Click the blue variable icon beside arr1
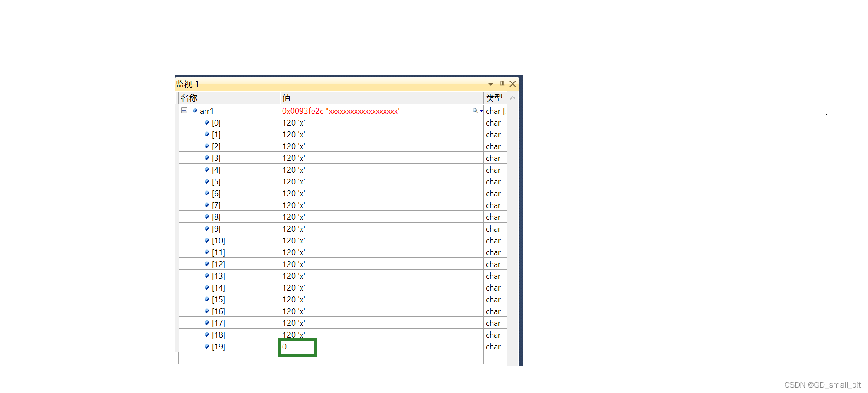The width and height of the screenshot is (868, 393). click(x=195, y=111)
